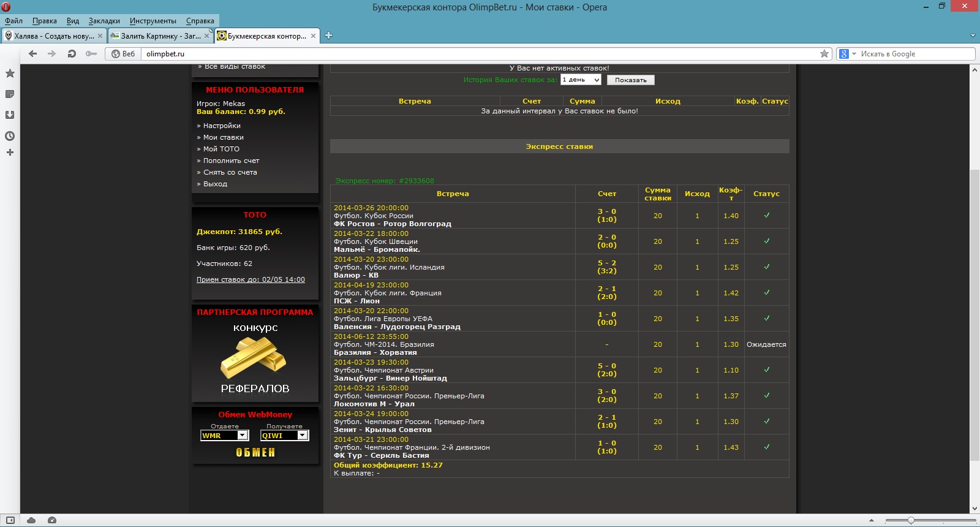Open a new tab with plus button
Screen dimensions: 980x527
[328, 36]
